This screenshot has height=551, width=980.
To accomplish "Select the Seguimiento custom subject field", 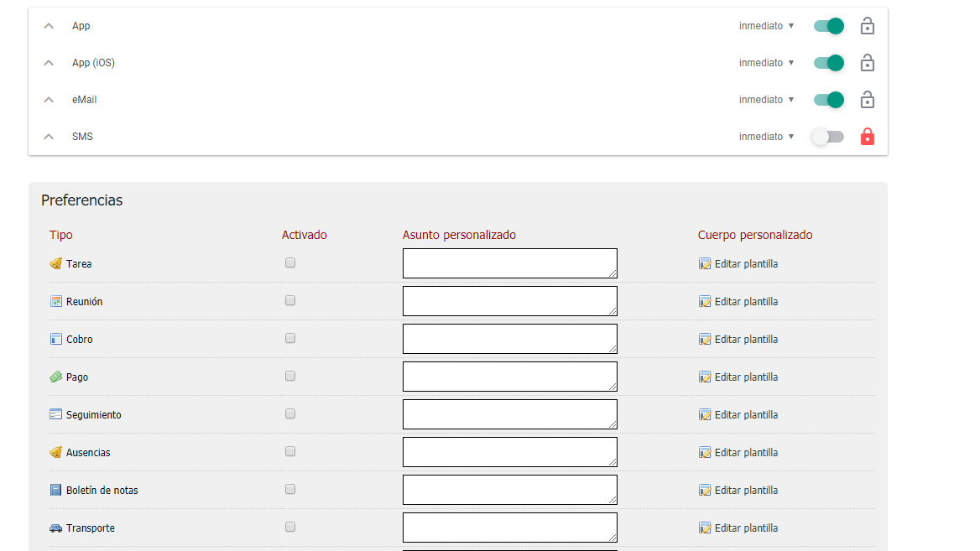I will click(510, 414).
